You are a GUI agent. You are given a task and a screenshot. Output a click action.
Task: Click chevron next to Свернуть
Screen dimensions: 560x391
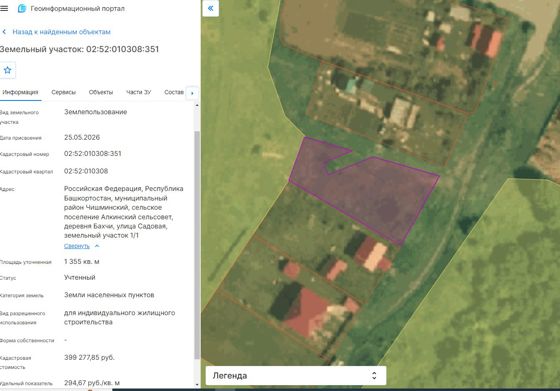point(97,246)
